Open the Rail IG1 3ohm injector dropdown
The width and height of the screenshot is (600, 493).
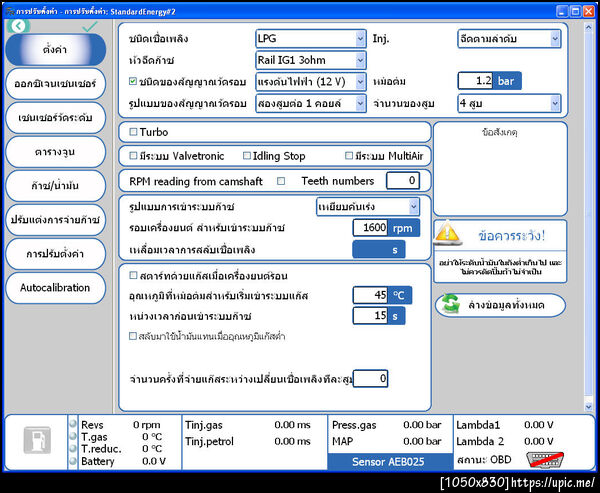point(311,60)
